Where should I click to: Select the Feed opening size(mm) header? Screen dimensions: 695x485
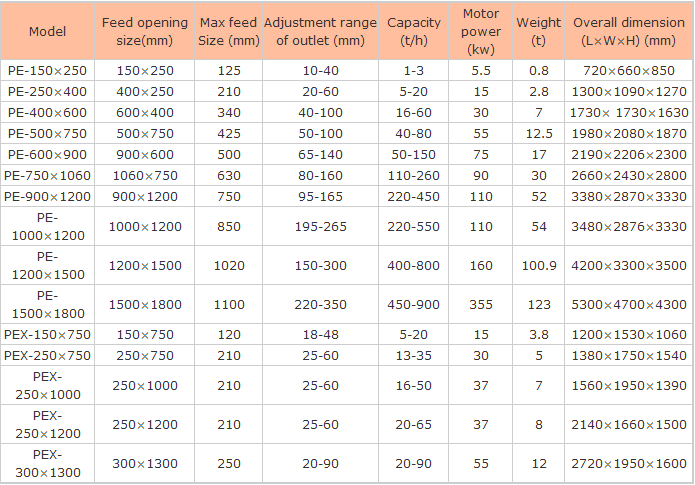[144, 31]
